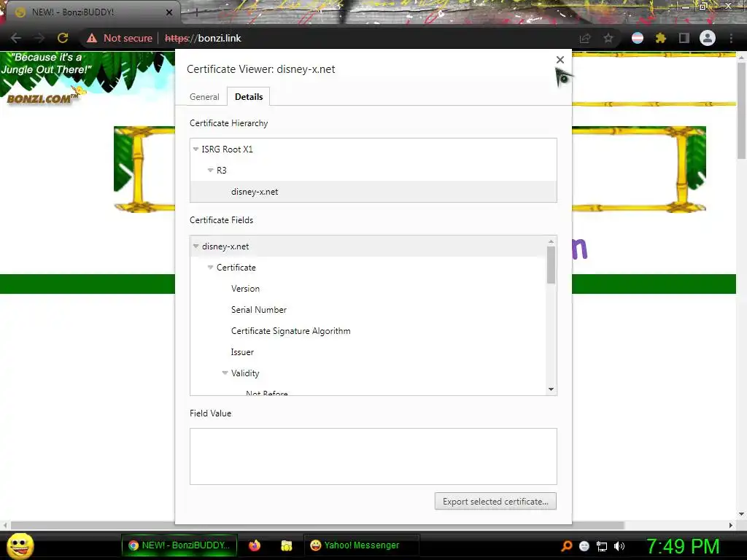This screenshot has width=747, height=560.
Task: Collapse disney-x.net in Certificate Fields
Action: tap(196, 246)
